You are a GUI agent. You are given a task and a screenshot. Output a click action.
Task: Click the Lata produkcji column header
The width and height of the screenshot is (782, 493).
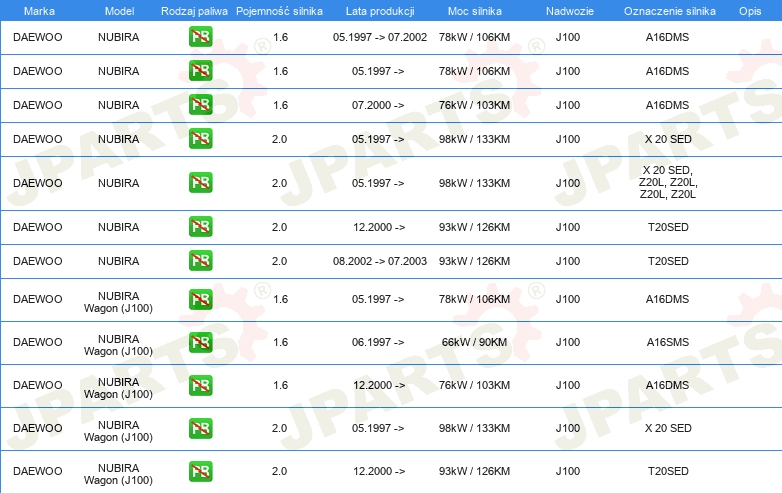pos(380,11)
